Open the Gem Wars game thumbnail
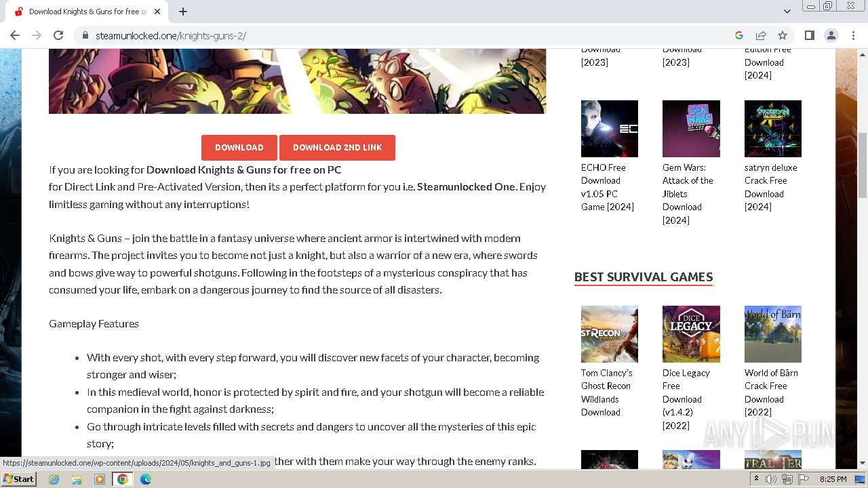Screen dimensions: 868x488 pyautogui.click(x=691, y=129)
